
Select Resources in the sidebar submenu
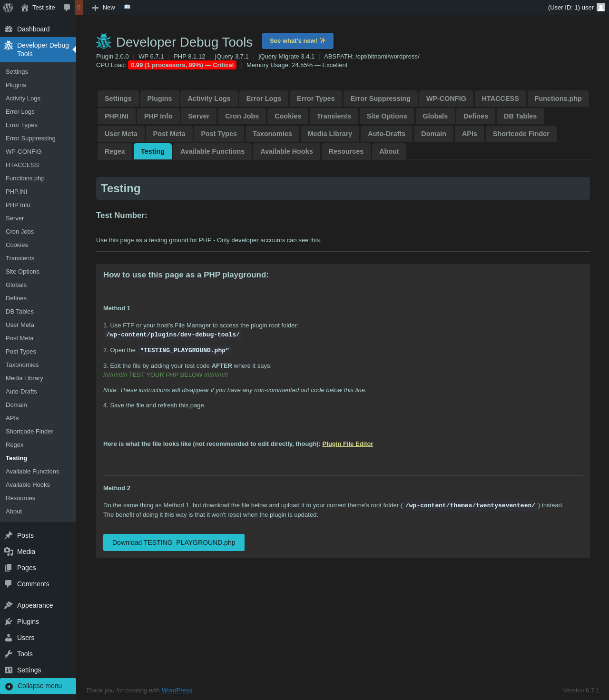coord(38,498)
